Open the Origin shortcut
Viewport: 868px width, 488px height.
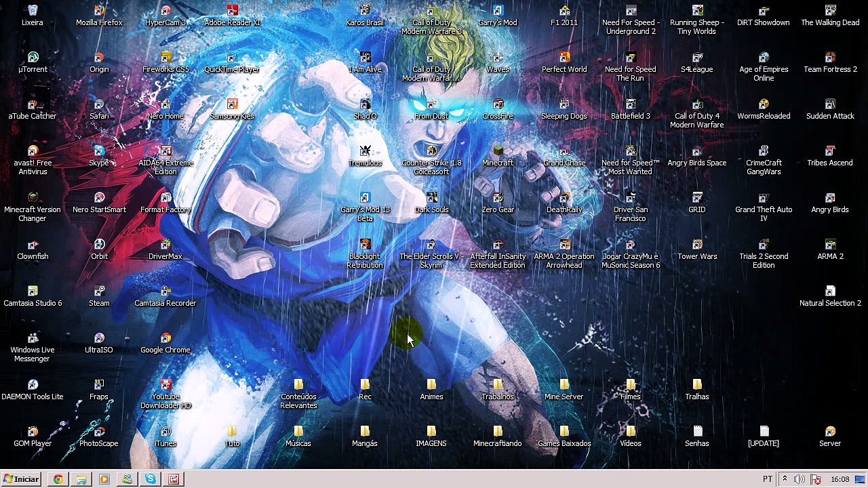[99, 62]
